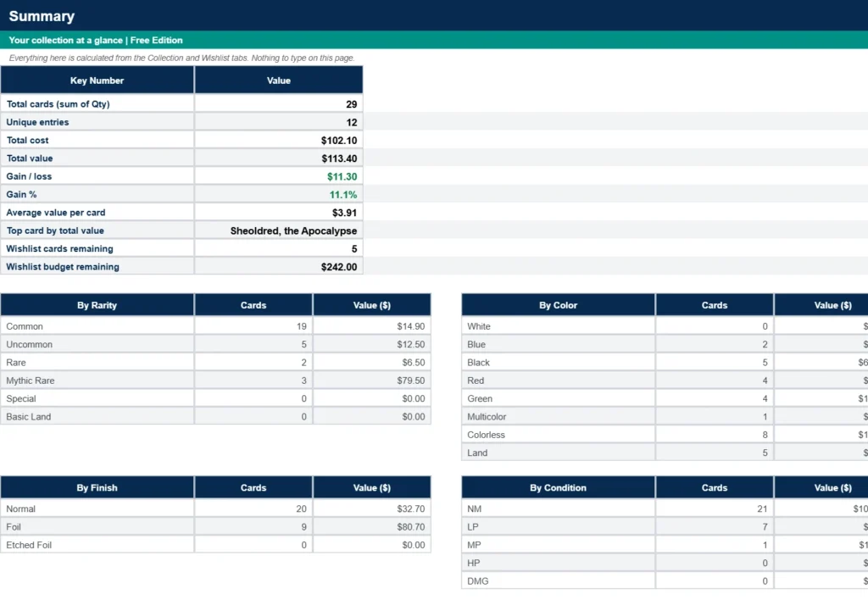Click the italic note about Collection and Wishlist tabs
868x600 pixels.
pyautogui.click(x=181, y=58)
